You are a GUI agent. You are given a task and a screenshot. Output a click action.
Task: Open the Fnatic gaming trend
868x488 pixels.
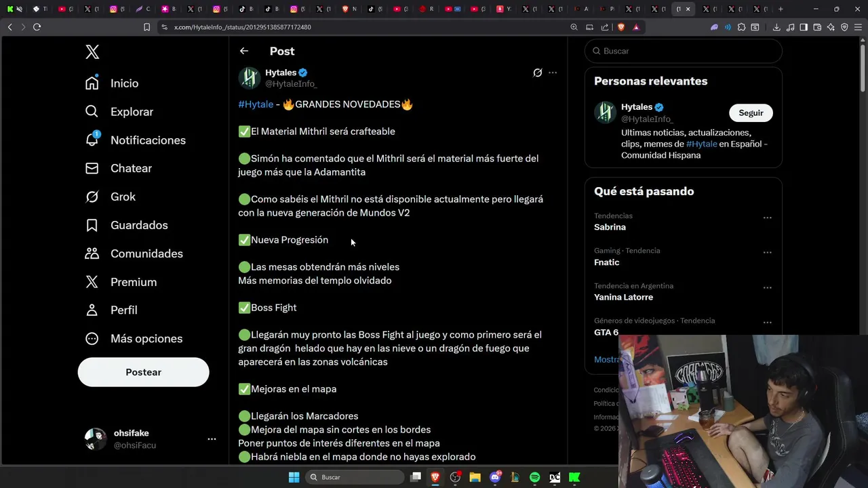606,262
